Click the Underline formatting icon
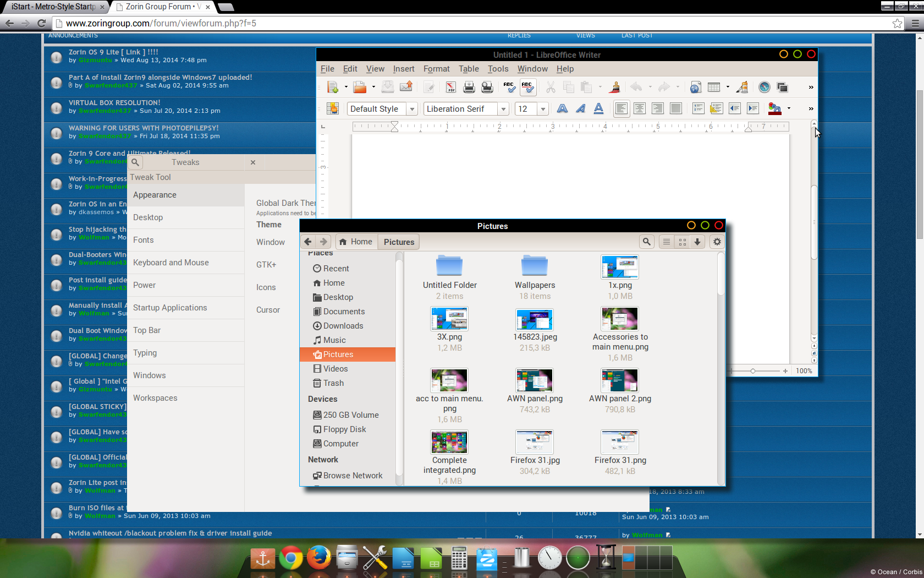 598,108
